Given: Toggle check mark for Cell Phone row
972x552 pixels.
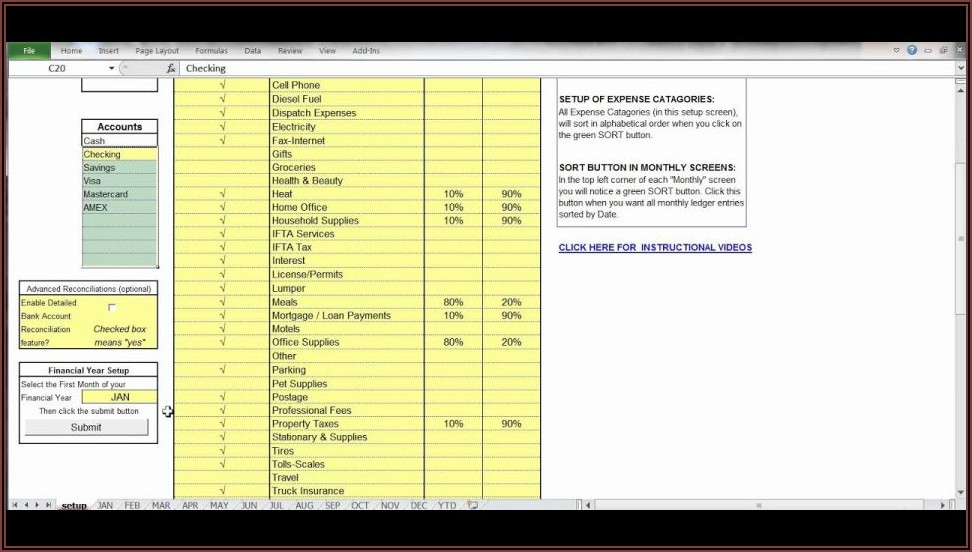Looking at the screenshot, I should 223,85.
